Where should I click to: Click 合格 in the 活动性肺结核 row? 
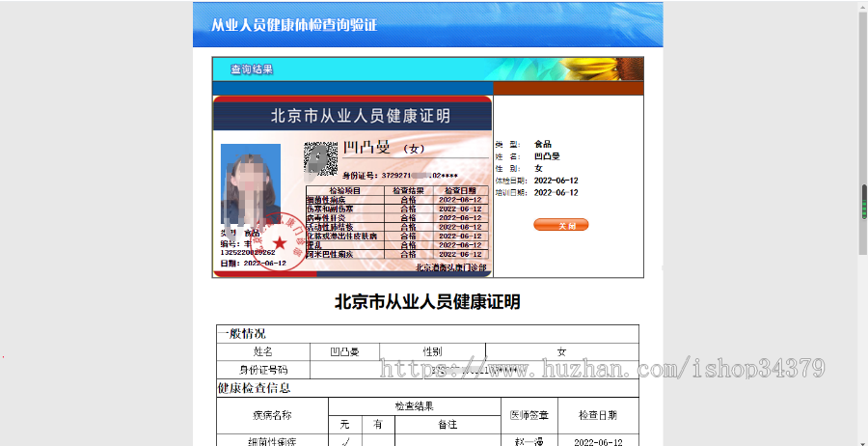[x=409, y=227]
